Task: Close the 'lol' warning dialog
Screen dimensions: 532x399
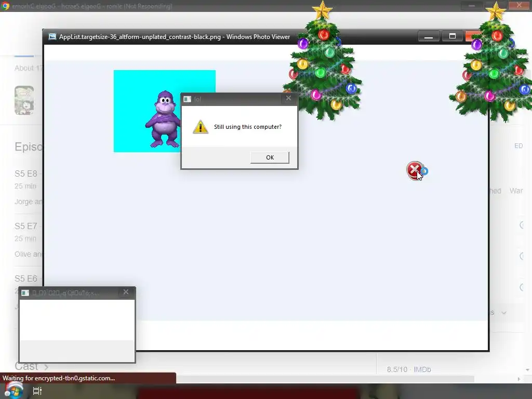Action: [x=288, y=98]
